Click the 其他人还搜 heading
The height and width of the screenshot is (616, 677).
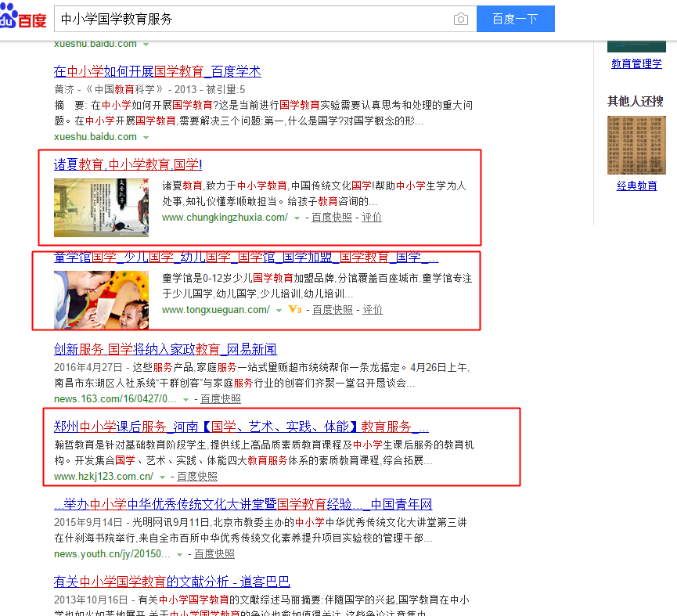tap(635, 102)
